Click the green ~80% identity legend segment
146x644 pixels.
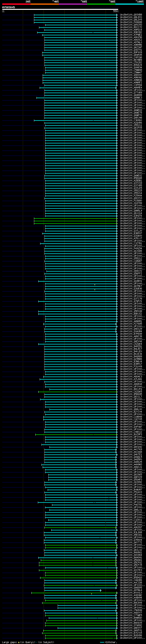101,4
